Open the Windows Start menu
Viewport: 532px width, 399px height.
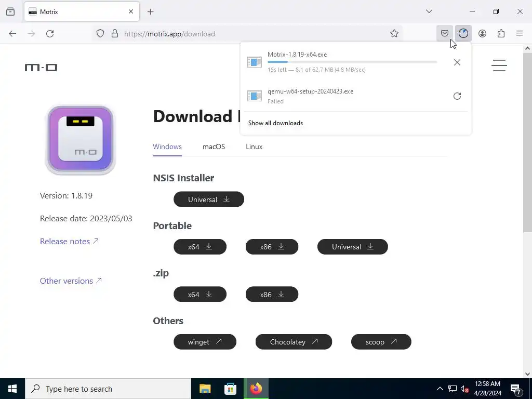(x=12, y=389)
